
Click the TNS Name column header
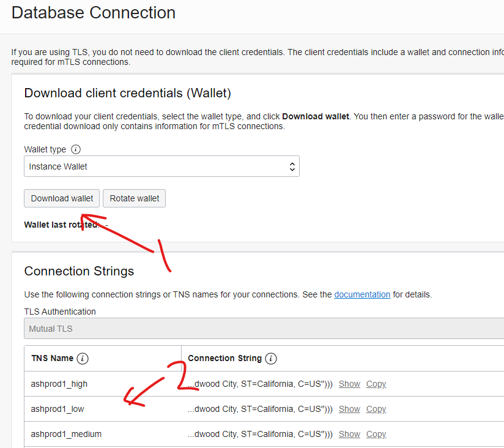pyautogui.click(x=52, y=358)
